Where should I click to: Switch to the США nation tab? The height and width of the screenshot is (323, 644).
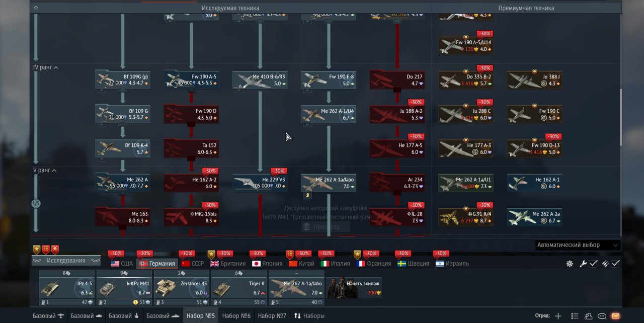click(x=122, y=264)
